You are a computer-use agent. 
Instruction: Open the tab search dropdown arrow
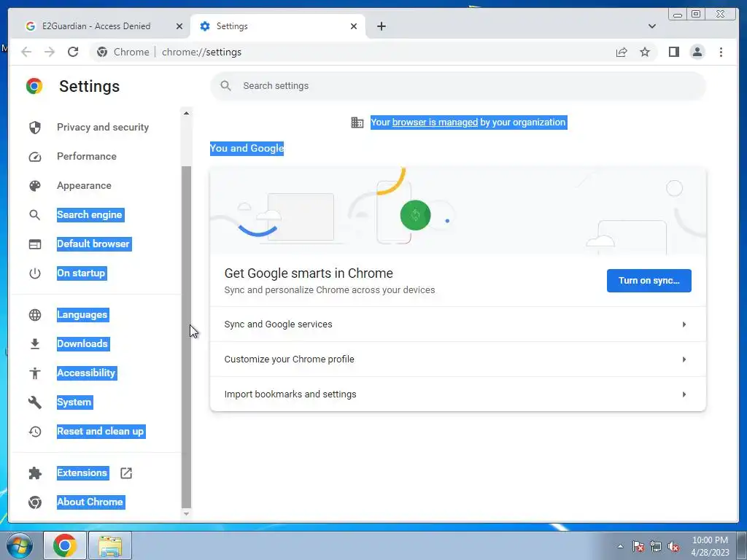(x=651, y=26)
